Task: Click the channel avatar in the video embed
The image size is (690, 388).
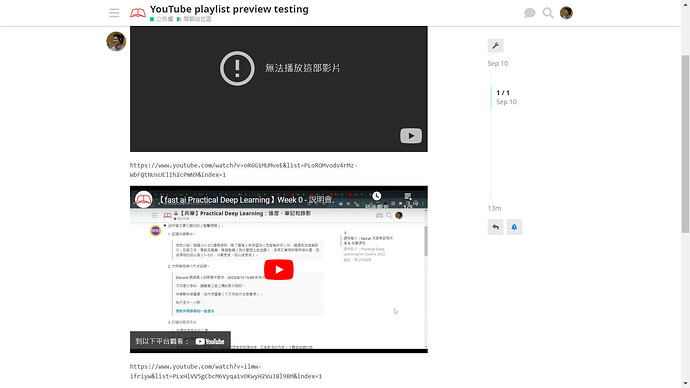Action: pyautogui.click(x=143, y=199)
